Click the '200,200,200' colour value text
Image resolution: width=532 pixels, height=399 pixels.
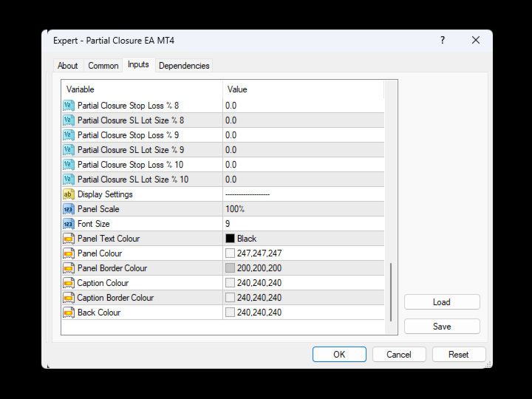tap(259, 268)
